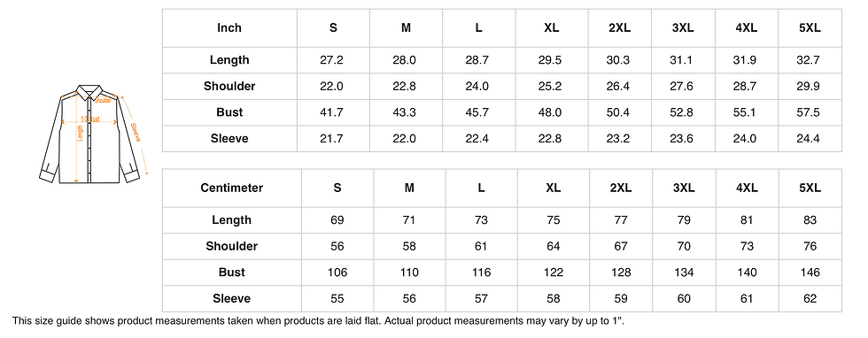
Task: Click the size guide disclaimer text
Action: [322, 320]
